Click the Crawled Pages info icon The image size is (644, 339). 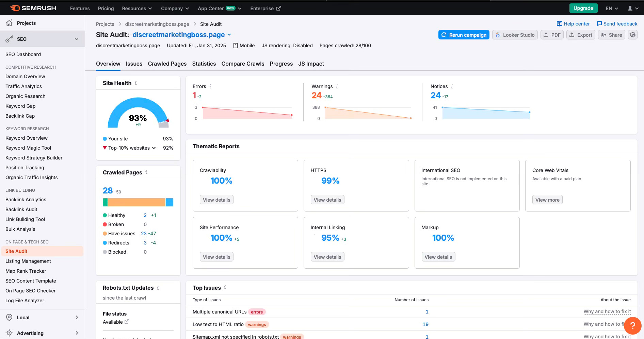pyautogui.click(x=146, y=172)
